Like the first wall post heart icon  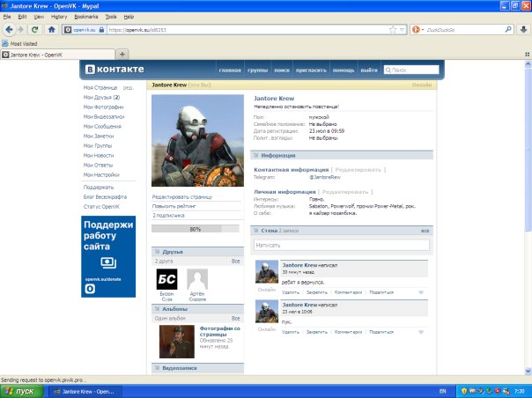coord(421,291)
